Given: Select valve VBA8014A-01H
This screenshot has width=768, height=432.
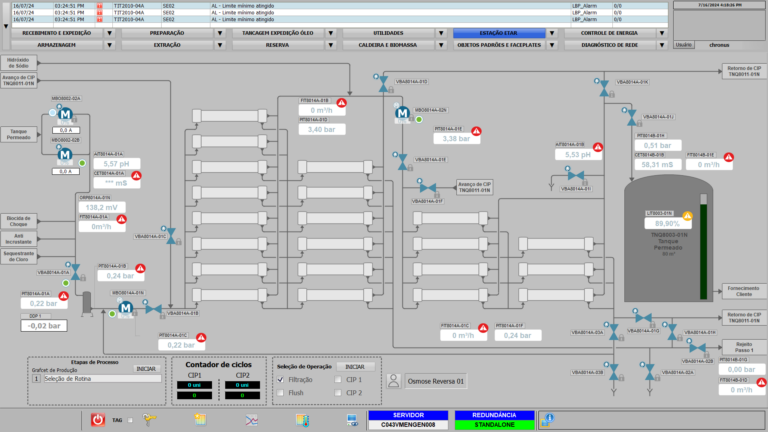Looking at the screenshot, I should (672, 332).
